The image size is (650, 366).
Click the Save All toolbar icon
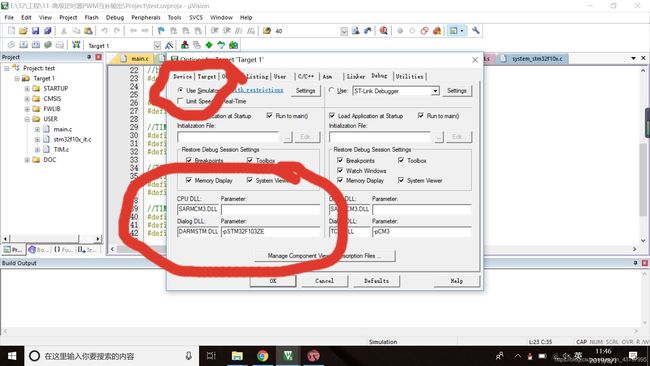coord(47,31)
